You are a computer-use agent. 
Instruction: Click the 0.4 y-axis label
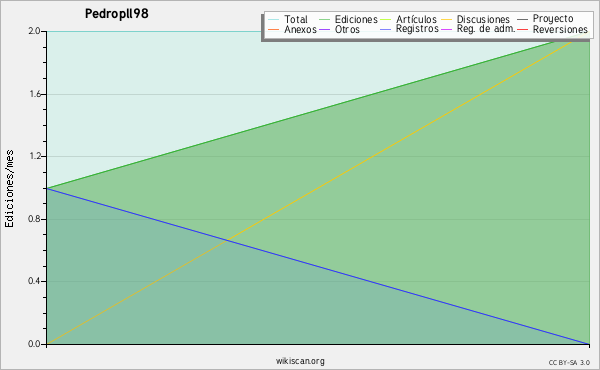click(x=34, y=281)
